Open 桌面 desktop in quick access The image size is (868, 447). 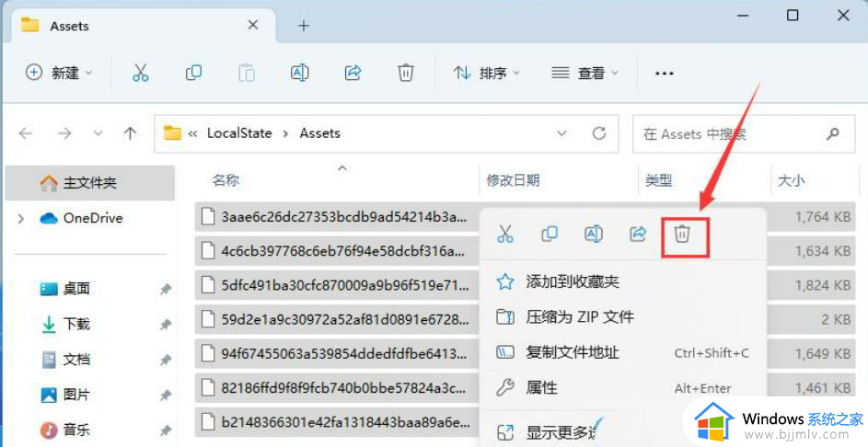click(x=65, y=288)
